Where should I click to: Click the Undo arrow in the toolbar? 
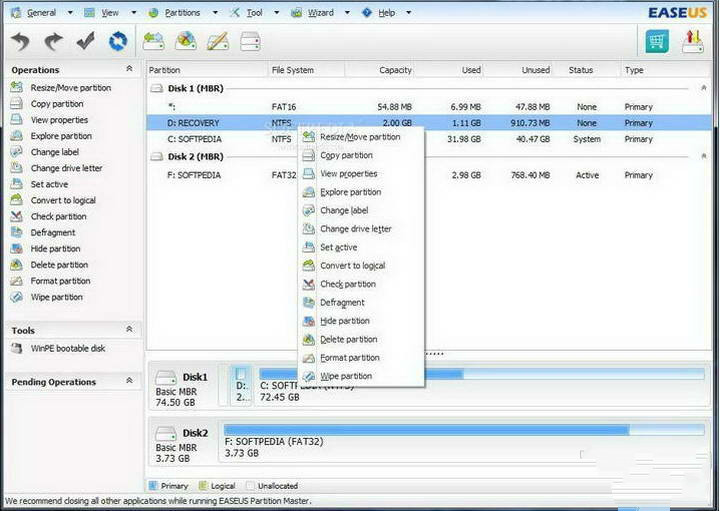coord(22,41)
